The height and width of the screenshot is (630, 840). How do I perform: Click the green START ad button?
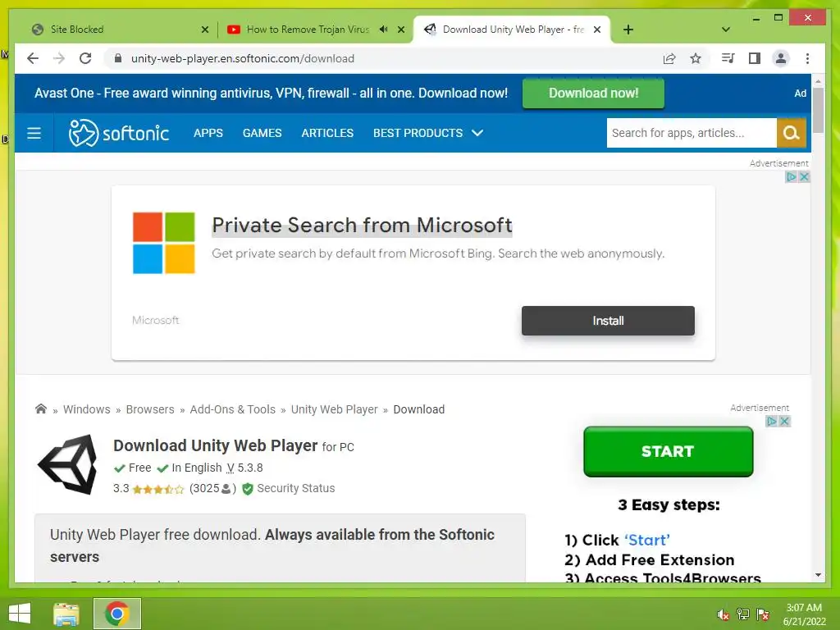point(668,452)
